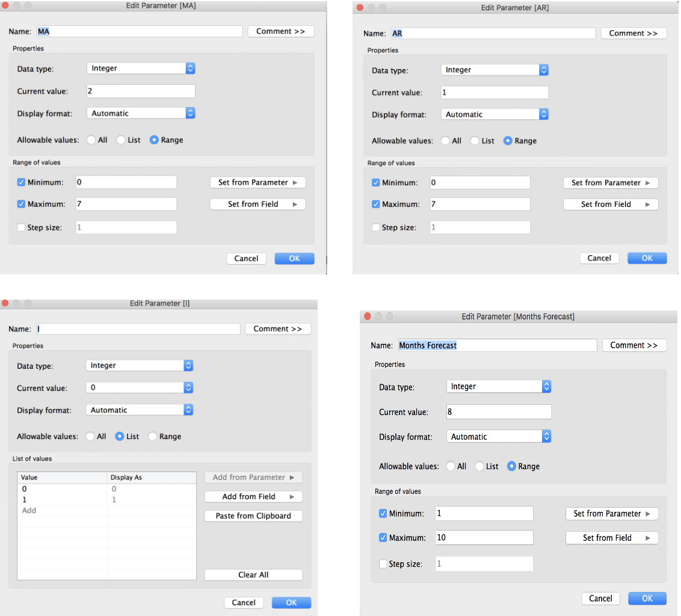Enable Step size for Months Forecast parameter
681x616 pixels.
[x=383, y=564]
